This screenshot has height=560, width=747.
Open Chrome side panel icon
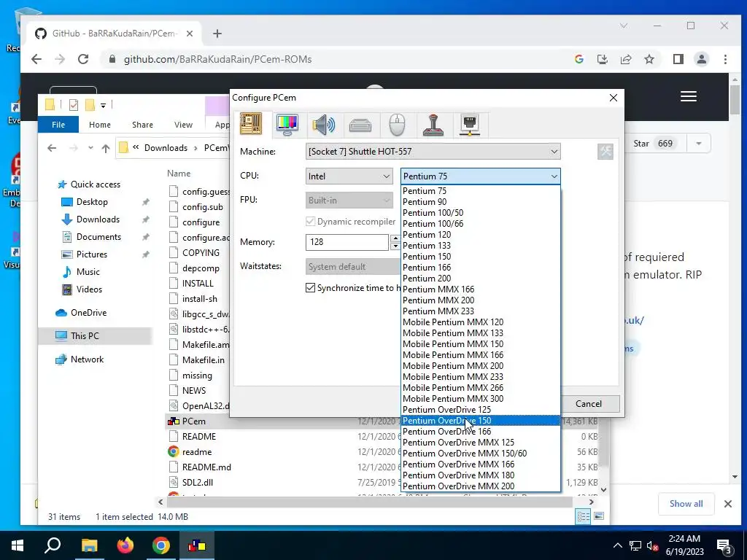(678, 59)
